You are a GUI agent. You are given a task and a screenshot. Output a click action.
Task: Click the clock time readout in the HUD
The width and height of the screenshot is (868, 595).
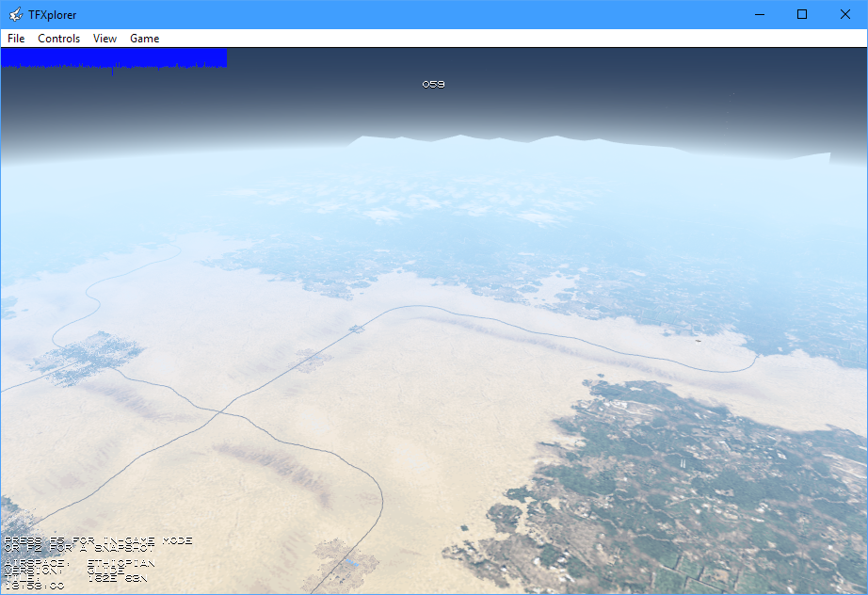coord(35,587)
